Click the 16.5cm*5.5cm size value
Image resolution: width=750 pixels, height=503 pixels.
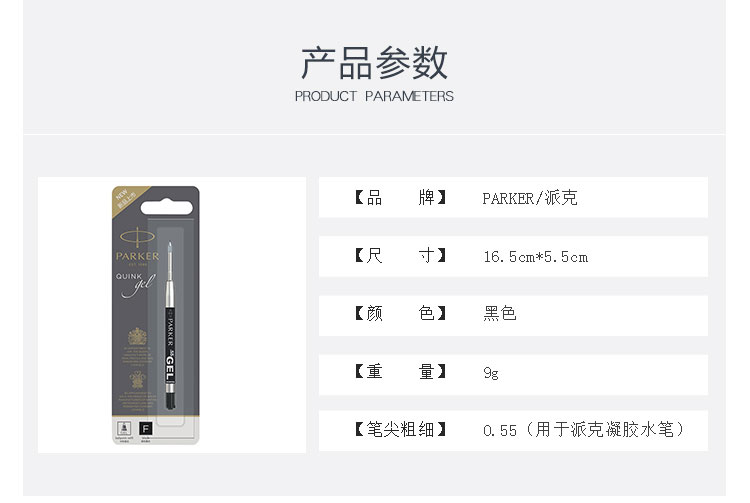(536, 257)
